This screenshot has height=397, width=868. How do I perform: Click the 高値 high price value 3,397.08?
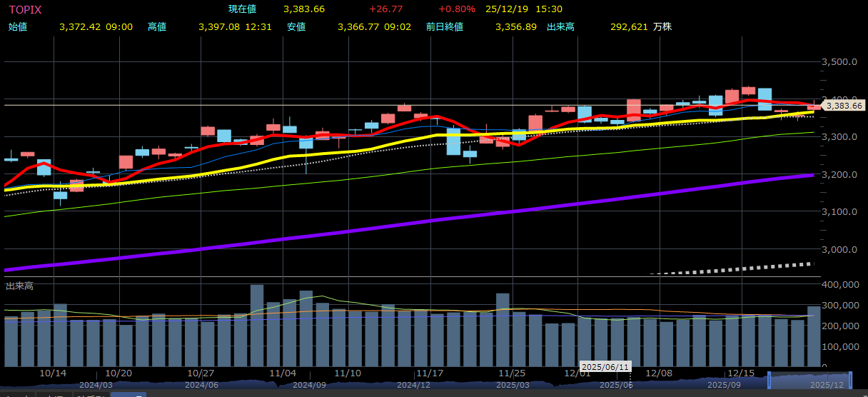point(218,26)
